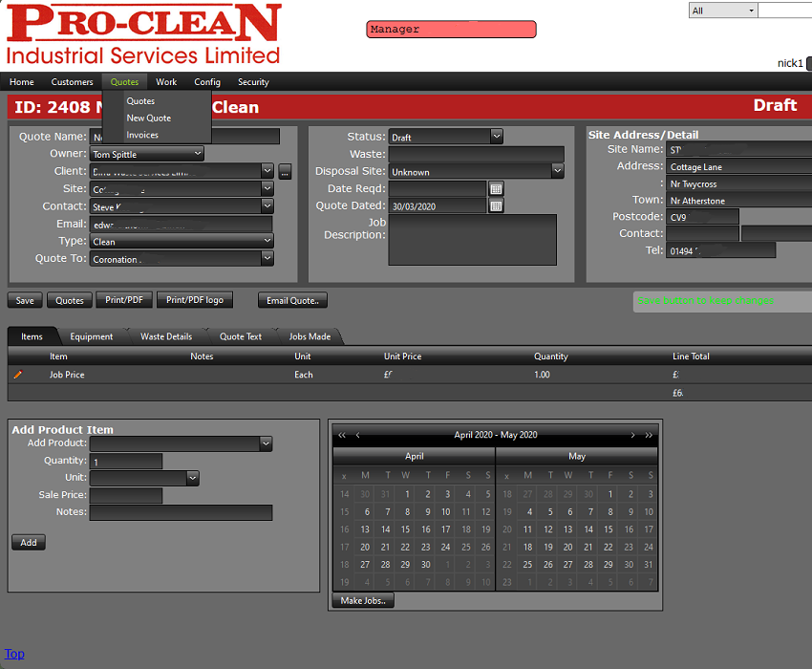Open the Jobs Made tab
This screenshot has width=812, height=669.
[310, 336]
